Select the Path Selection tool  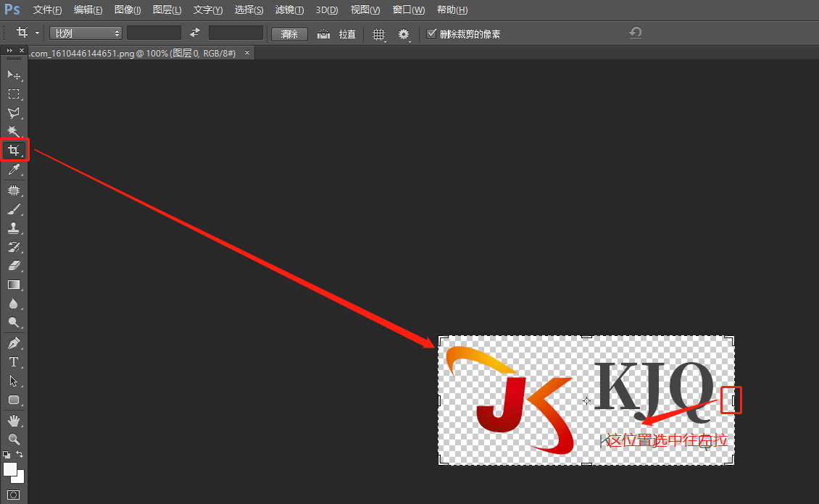click(x=14, y=381)
